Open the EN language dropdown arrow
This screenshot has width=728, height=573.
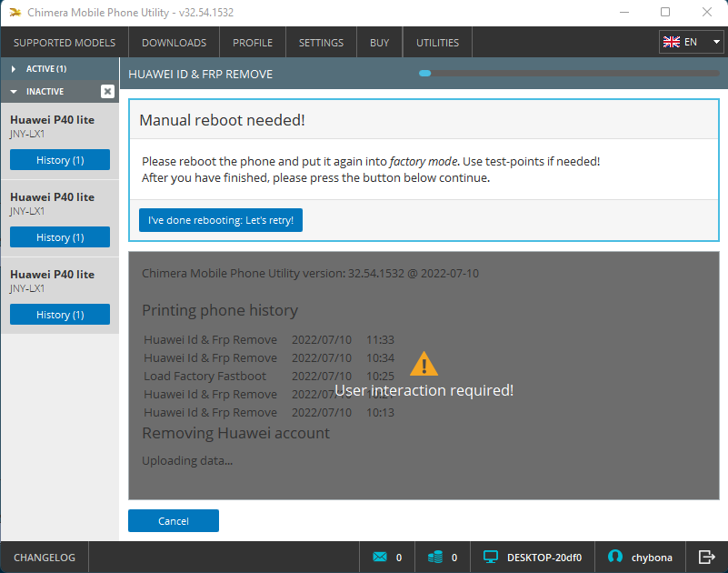pos(716,42)
